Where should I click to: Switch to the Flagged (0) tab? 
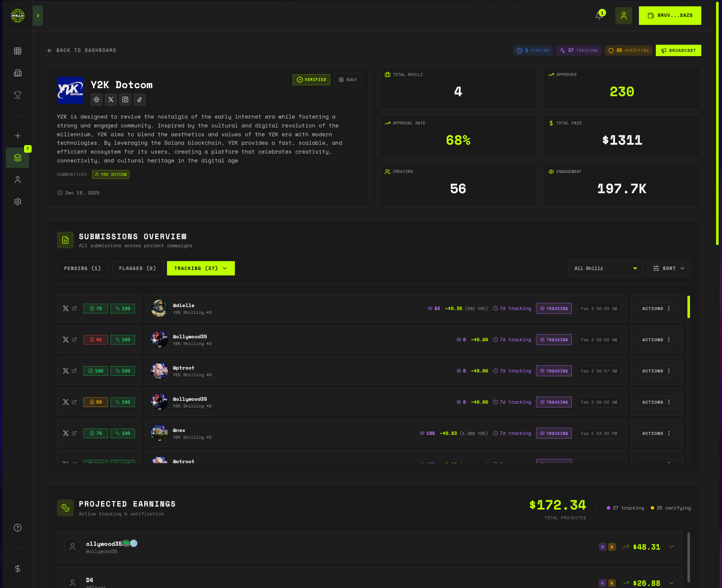pos(137,268)
